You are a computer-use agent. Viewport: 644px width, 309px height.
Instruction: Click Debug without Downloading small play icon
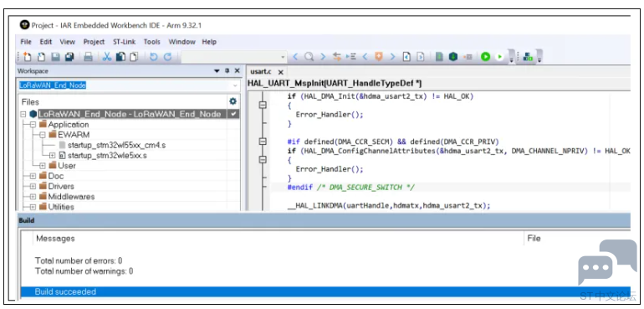coord(499,57)
